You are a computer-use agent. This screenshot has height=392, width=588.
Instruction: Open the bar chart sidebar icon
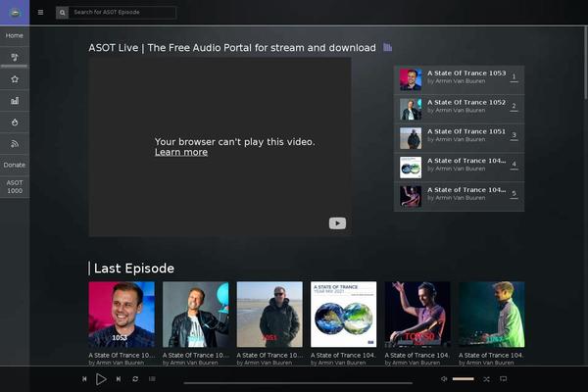pos(15,101)
